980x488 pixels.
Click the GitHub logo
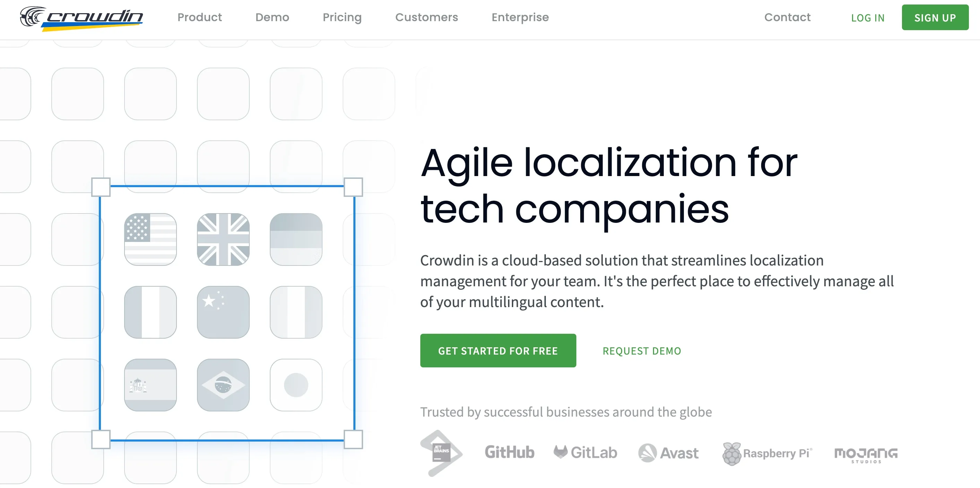click(509, 452)
